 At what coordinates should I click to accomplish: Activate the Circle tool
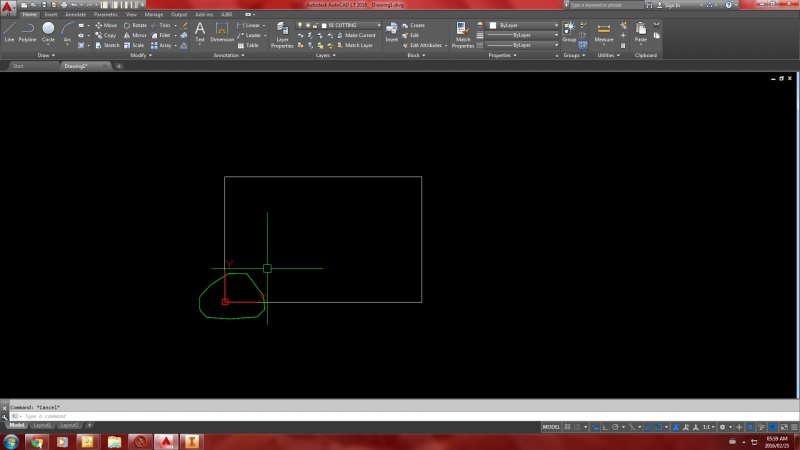point(48,30)
